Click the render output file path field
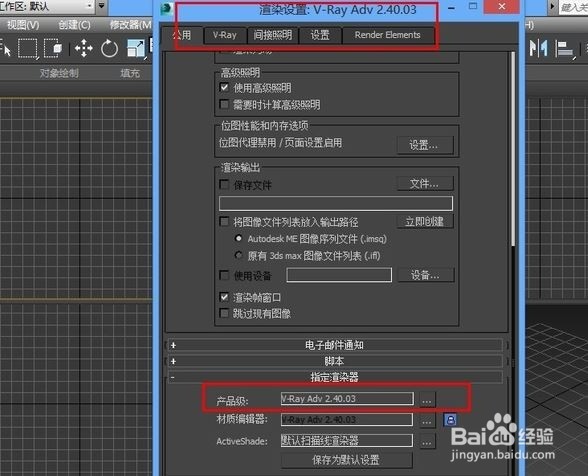Screen dimensions: 588x476 coord(336,203)
